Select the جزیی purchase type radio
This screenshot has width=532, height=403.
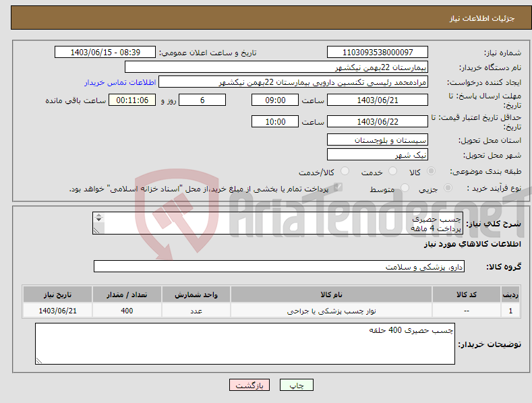[x=448, y=187]
